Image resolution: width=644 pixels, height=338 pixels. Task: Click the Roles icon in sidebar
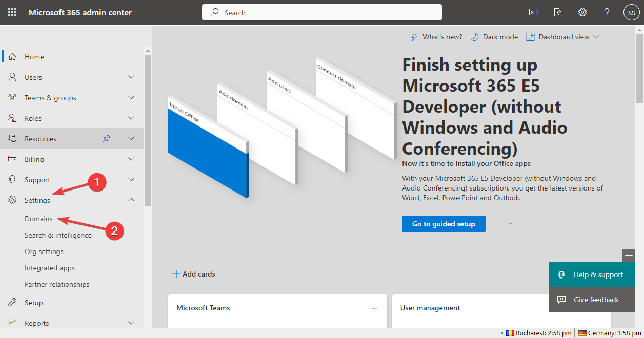point(12,118)
